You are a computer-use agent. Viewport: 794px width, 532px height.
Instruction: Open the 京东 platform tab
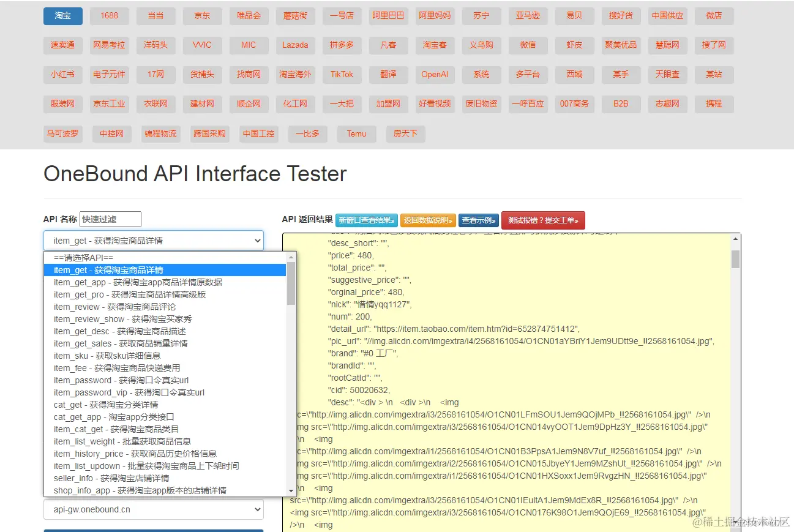(x=202, y=16)
